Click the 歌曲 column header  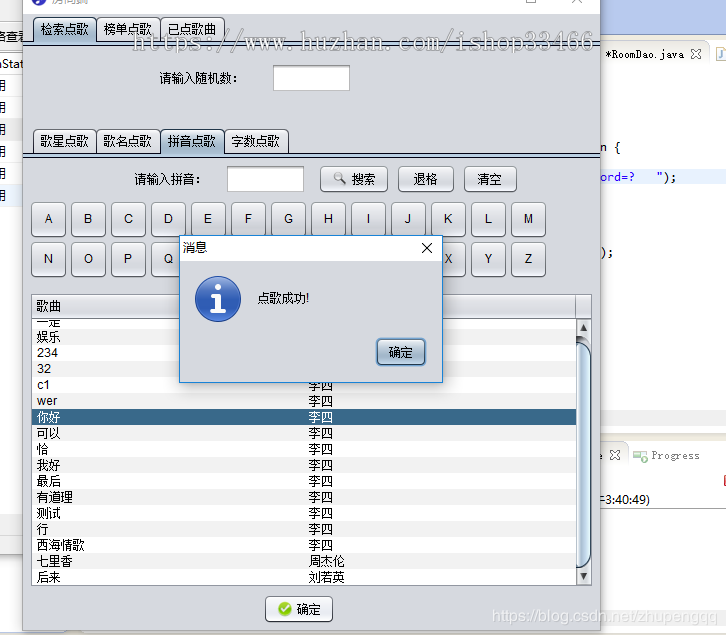point(106,306)
